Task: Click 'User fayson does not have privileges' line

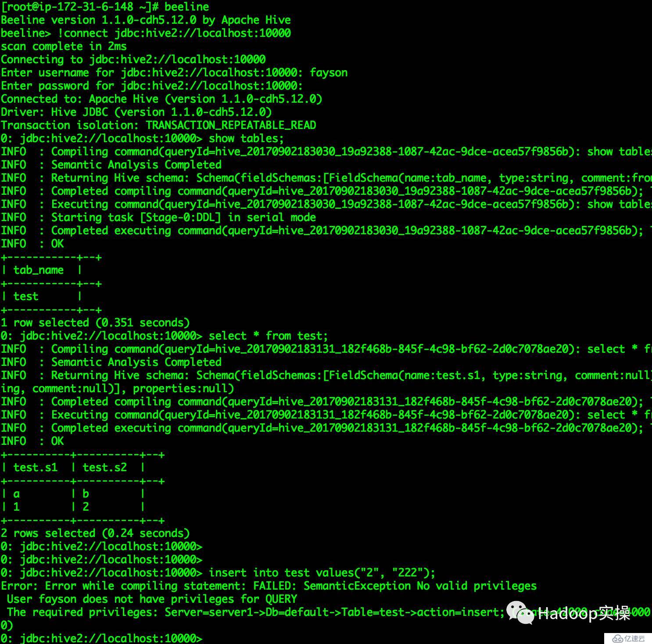Action: (152, 599)
